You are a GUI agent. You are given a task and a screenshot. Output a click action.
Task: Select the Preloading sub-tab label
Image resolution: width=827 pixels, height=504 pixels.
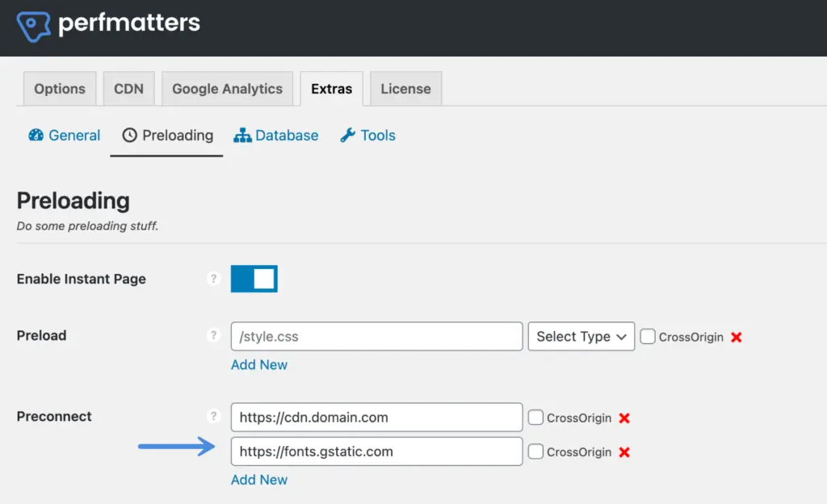(x=178, y=136)
